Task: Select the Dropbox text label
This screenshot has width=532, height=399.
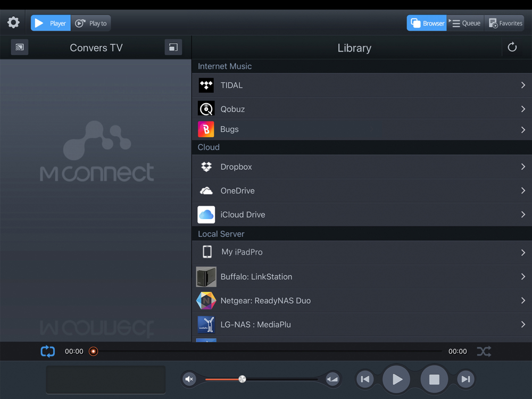Action: point(236,167)
